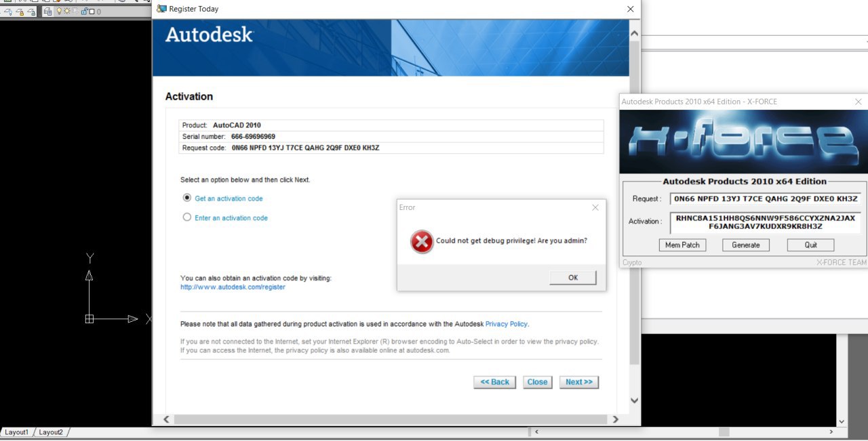Click the AutoCAD horizontal scrollbar thumb
Image resolution: width=868 pixels, height=441 pixels.
(x=726, y=432)
